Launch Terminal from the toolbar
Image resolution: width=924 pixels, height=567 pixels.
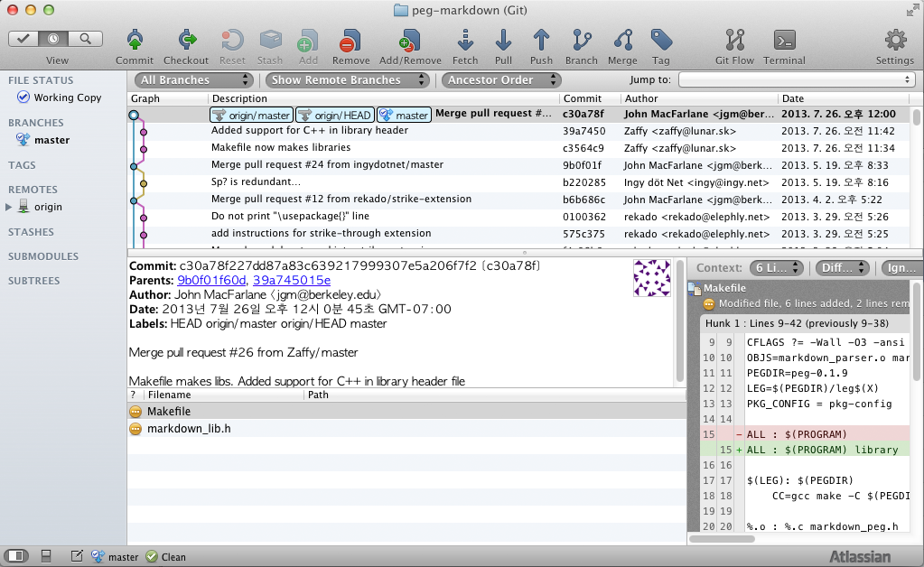coord(784,40)
